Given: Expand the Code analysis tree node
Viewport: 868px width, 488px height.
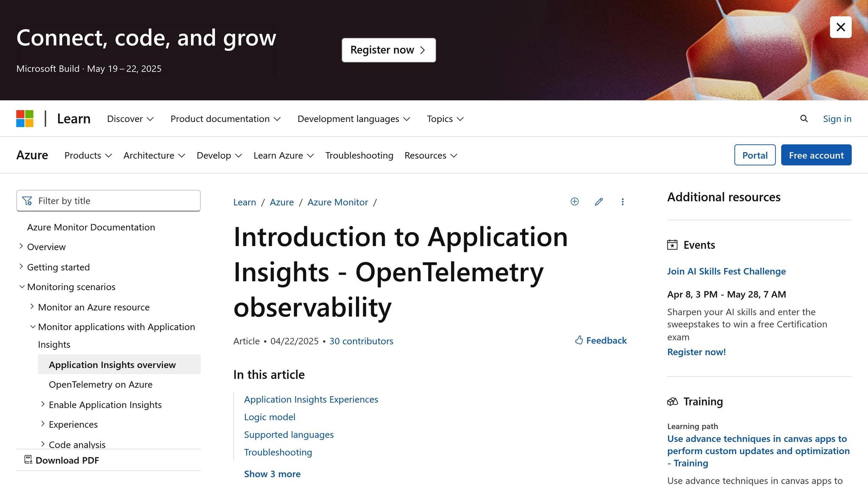Looking at the screenshot, I should pyautogui.click(x=43, y=444).
